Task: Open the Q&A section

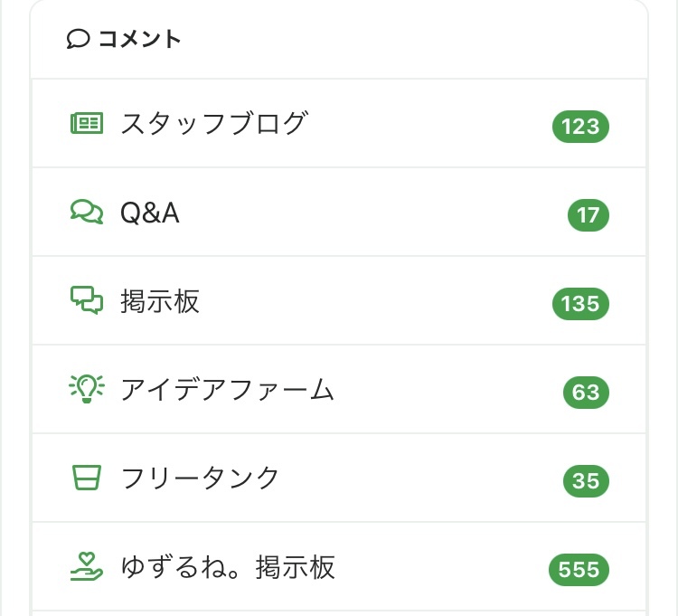Action: (x=150, y=213)
